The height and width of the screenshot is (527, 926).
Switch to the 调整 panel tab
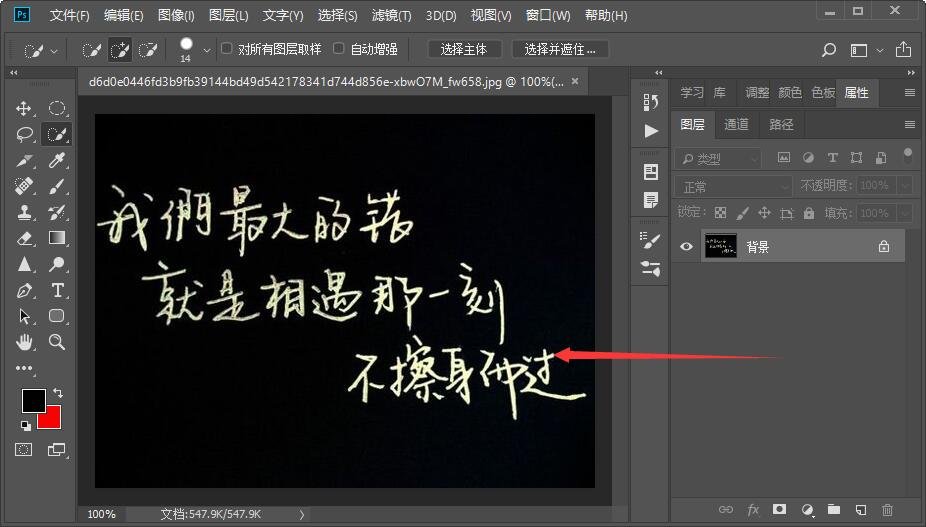click(x=757, y=93)
